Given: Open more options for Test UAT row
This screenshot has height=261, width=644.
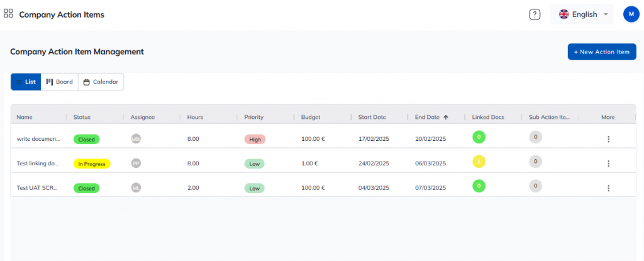Looking at the screenshot, I should point(608,187).
